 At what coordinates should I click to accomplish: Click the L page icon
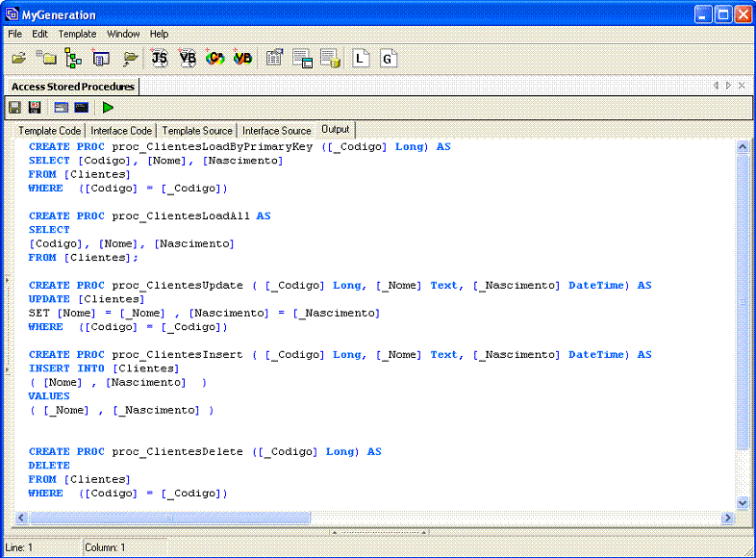pyautogui.click(x=361, y=59)
